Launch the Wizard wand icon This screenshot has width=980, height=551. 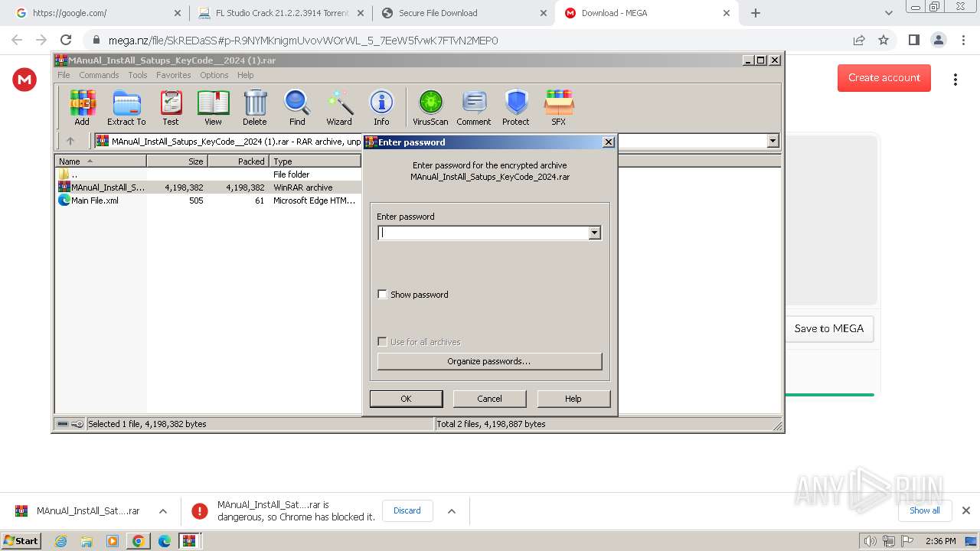(x=339, y=107)
